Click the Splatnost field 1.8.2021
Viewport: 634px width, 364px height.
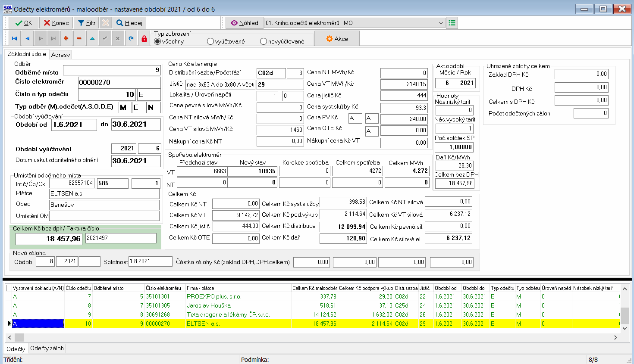coord(151,261)
